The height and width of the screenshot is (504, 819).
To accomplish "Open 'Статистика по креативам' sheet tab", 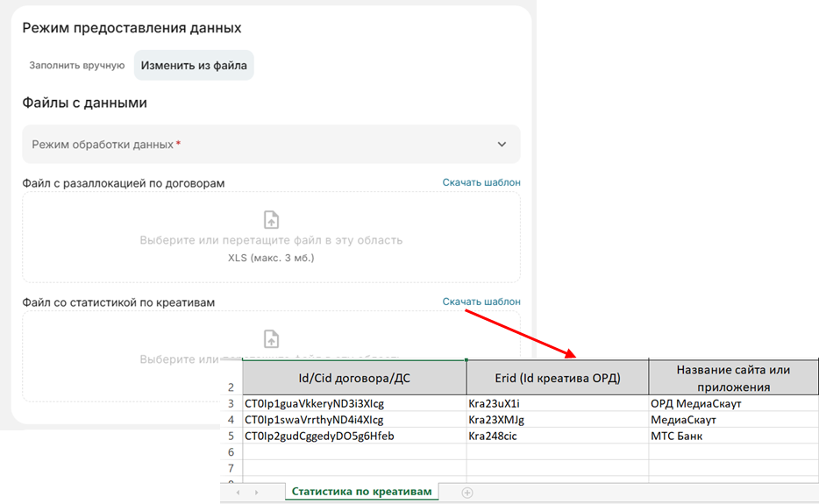I will (x=361, y=492).
